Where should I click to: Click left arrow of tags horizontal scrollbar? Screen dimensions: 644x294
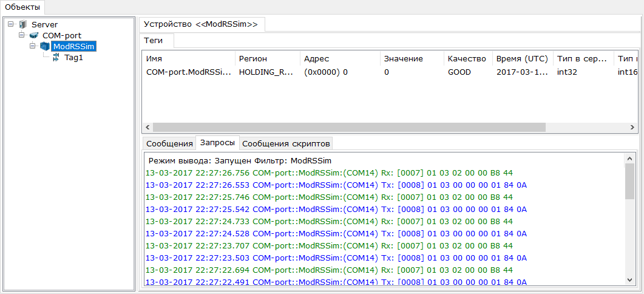tap(147, 128)
